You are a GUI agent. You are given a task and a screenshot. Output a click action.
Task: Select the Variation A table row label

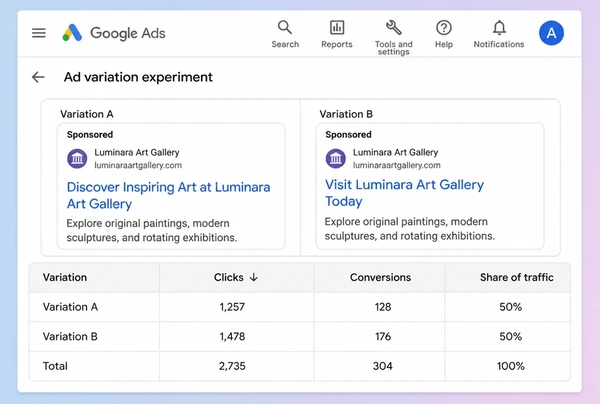coord(70,307)
